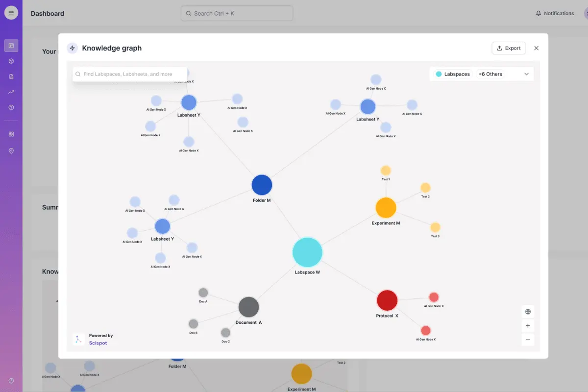Select the Test 1 node

tap(386, 171)
